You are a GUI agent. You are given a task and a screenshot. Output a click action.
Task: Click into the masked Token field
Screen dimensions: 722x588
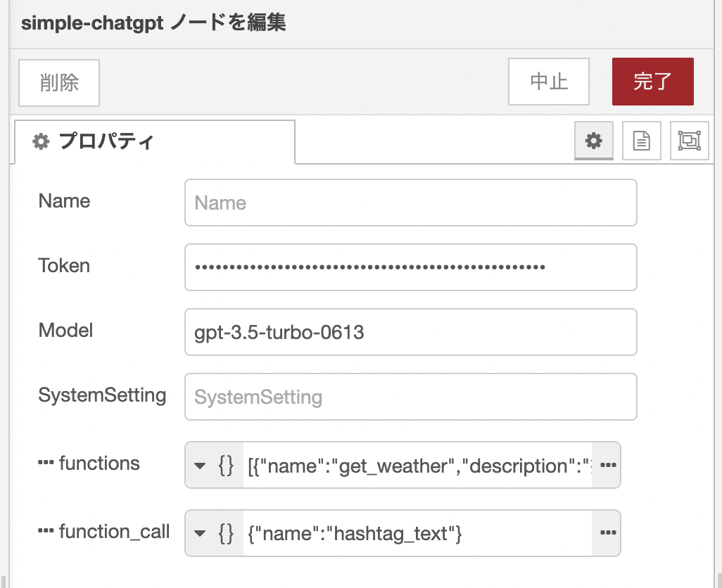410,267
